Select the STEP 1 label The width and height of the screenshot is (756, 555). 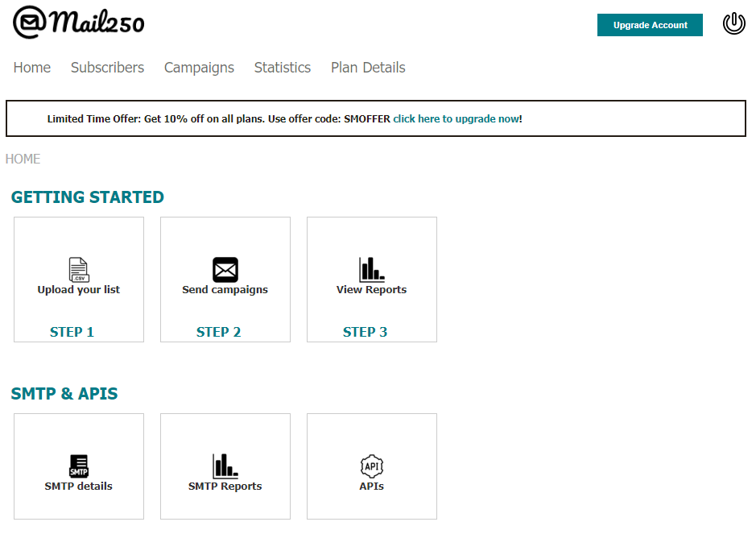[72, 332]
